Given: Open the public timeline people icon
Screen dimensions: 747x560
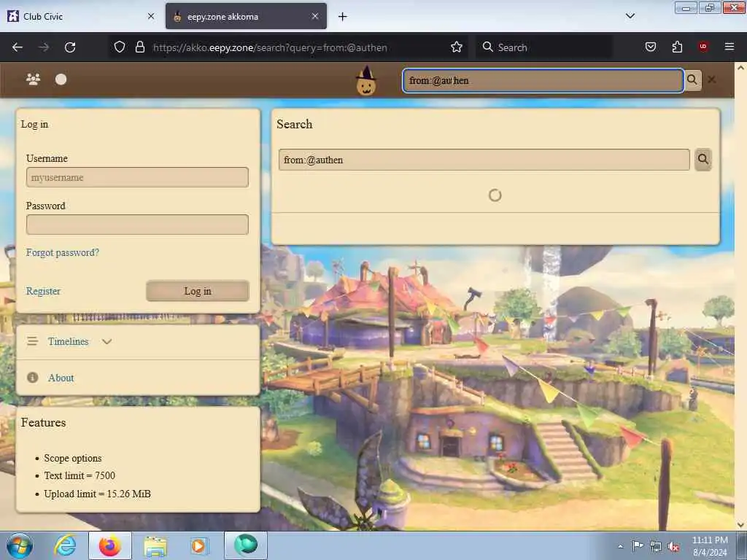Looking at the screenshot, I should [33, 79].
